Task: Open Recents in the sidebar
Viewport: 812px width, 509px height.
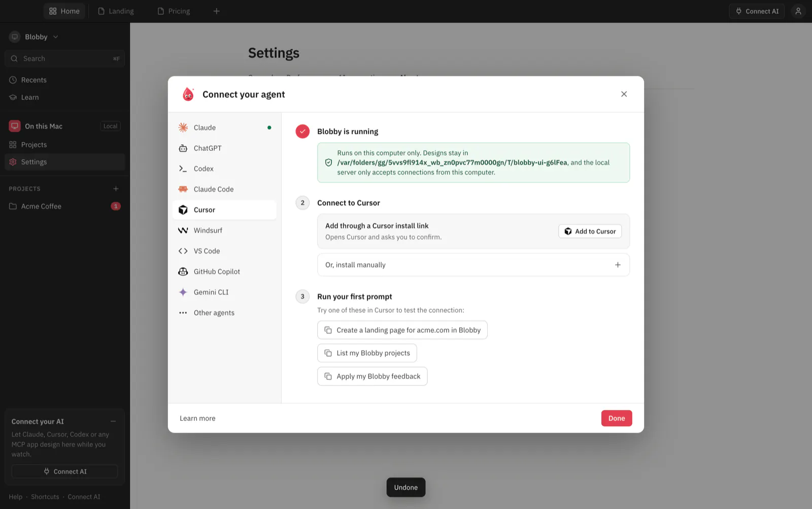Action: 65,80
